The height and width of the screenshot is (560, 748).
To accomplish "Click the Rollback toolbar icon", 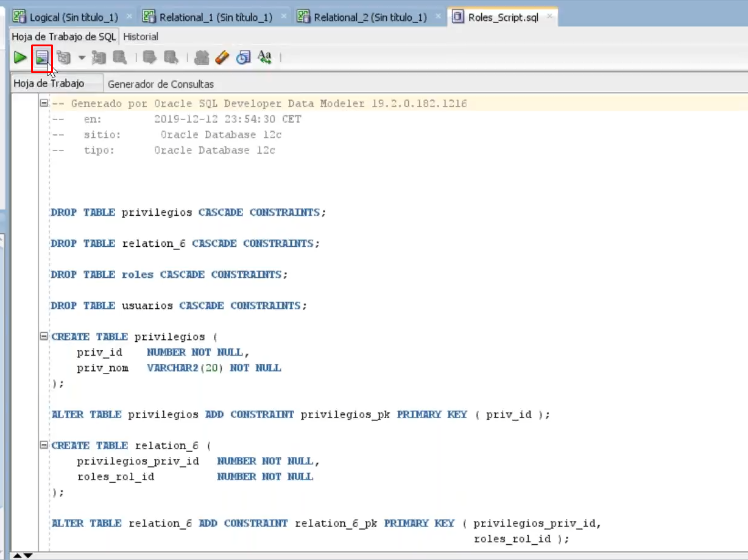I will 171,58.
